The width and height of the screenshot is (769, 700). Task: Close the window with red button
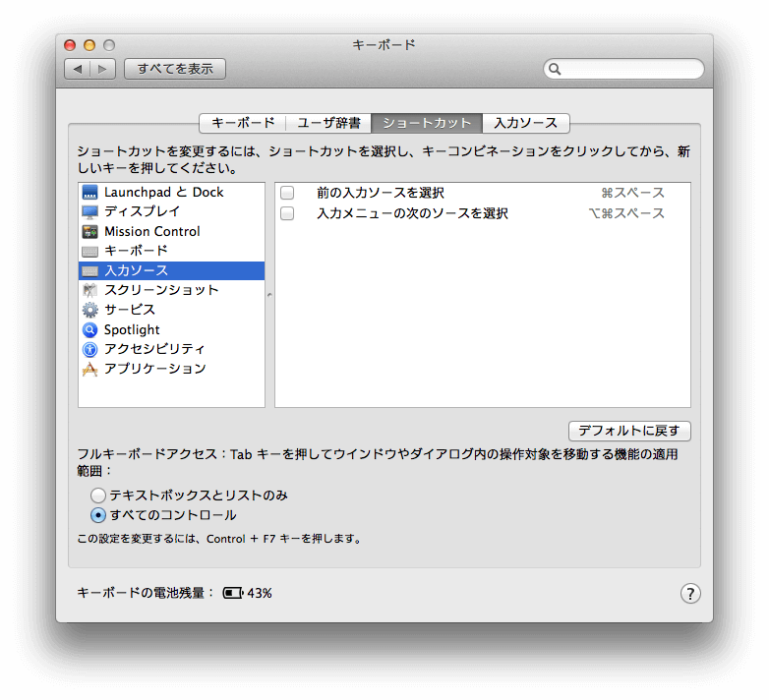pyautogui.click(x=70, y=45)
